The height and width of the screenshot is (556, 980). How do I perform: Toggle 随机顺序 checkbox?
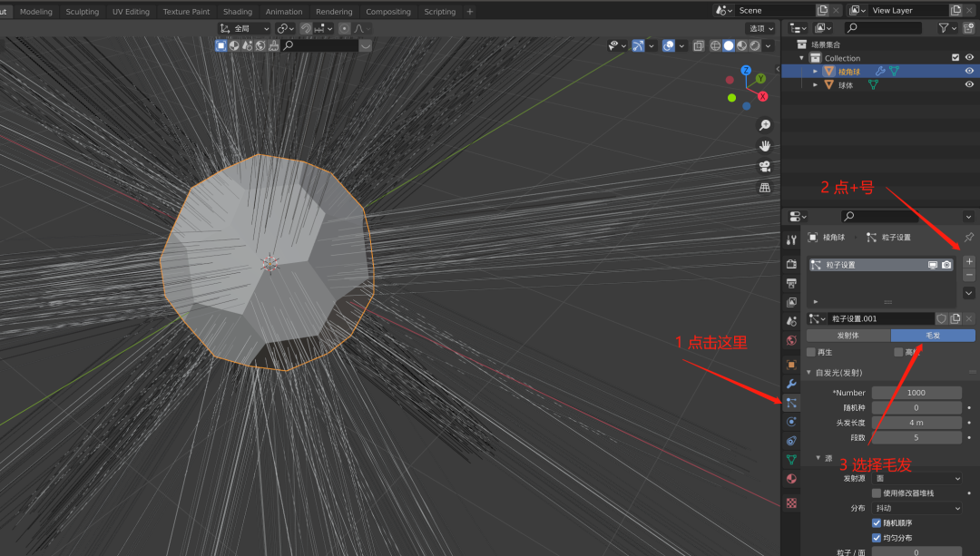tap(877, 522)
